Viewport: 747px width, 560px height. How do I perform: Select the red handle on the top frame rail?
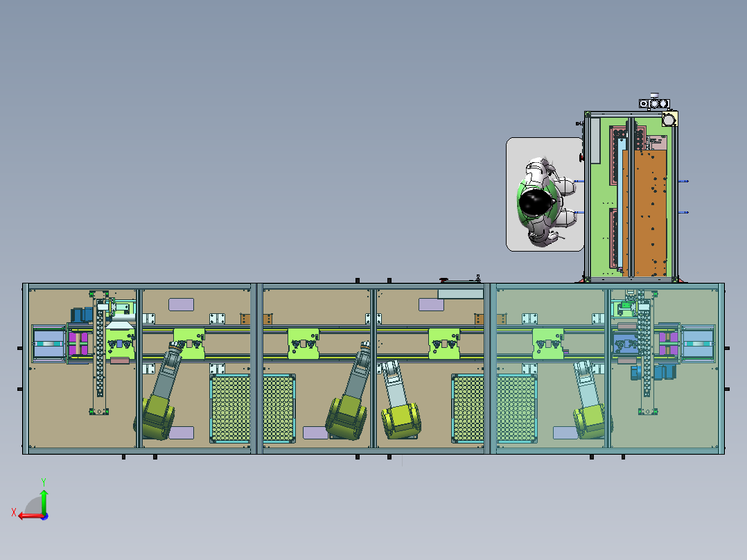coord(444,280)
